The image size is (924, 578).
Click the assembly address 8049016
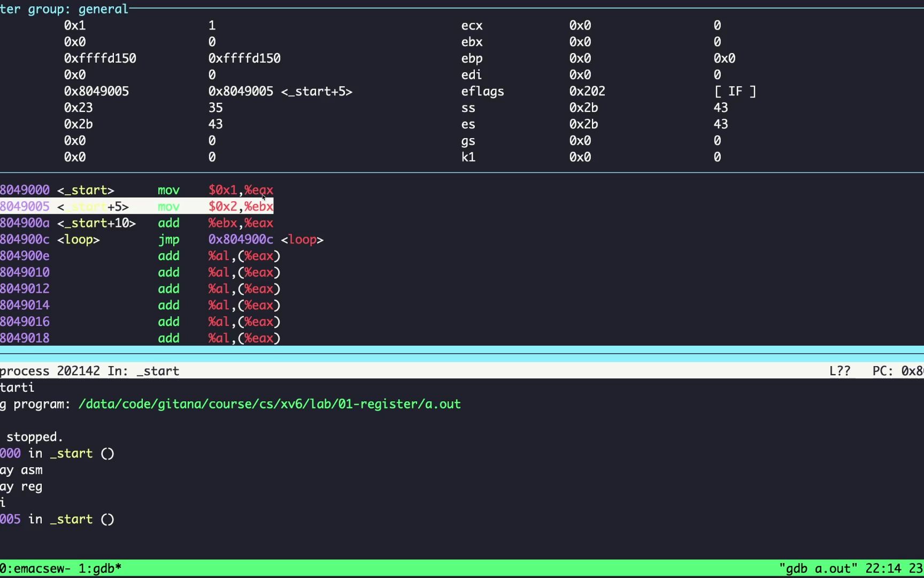pos(25,322)
